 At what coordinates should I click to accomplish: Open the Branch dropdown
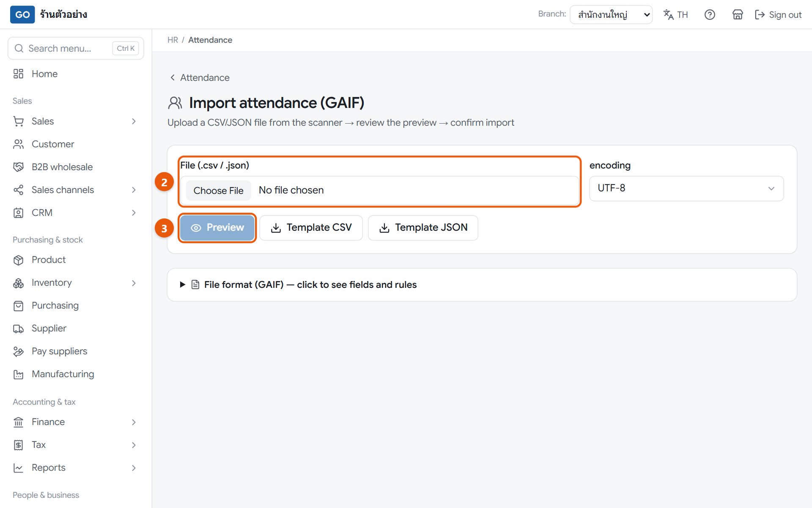611,15
